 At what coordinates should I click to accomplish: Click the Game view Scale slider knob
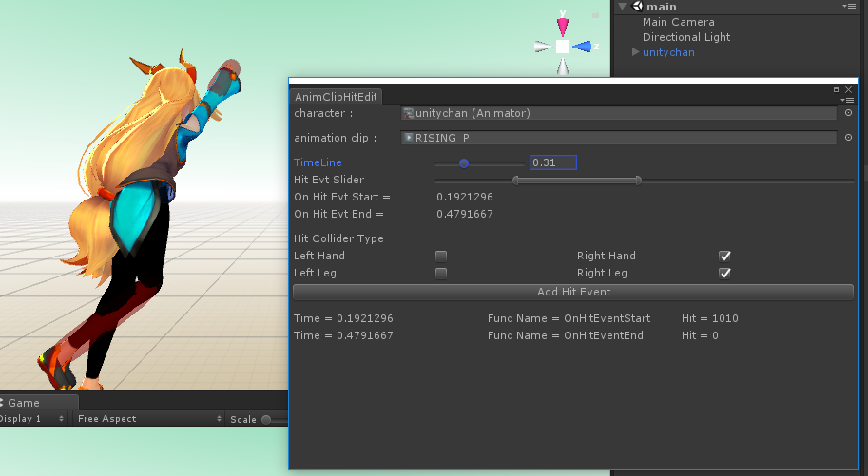(266, 420)
